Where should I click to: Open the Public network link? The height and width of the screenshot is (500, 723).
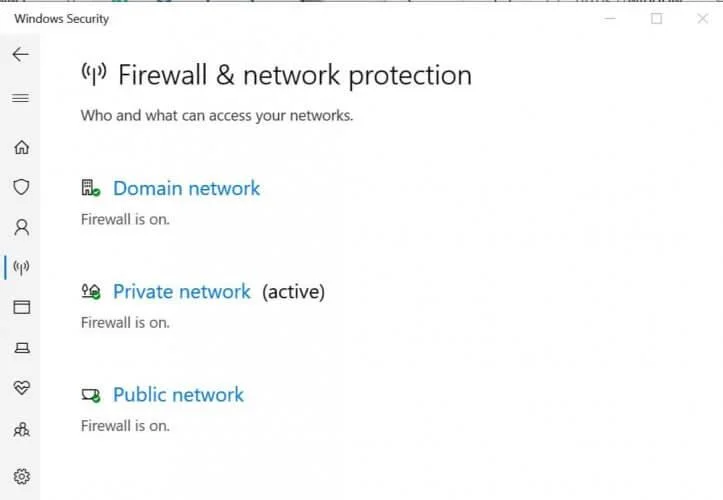pos(178,395)
